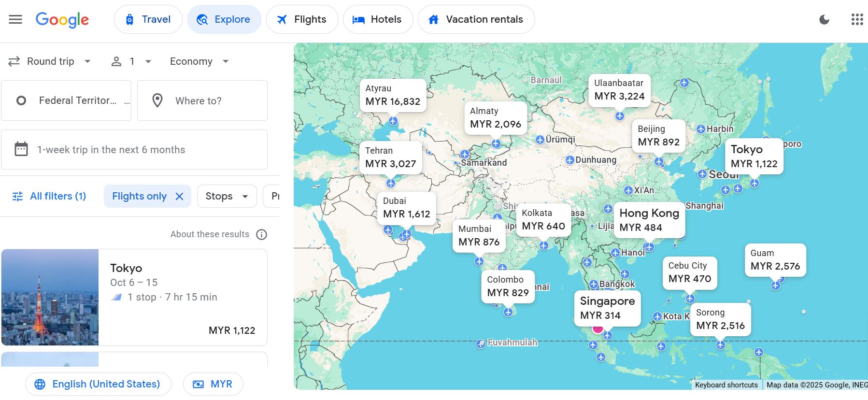The width and height of the screenshot is (868, 400).
Task: Click the Seoul airport marker icon
Action: (x=703, y=174)
